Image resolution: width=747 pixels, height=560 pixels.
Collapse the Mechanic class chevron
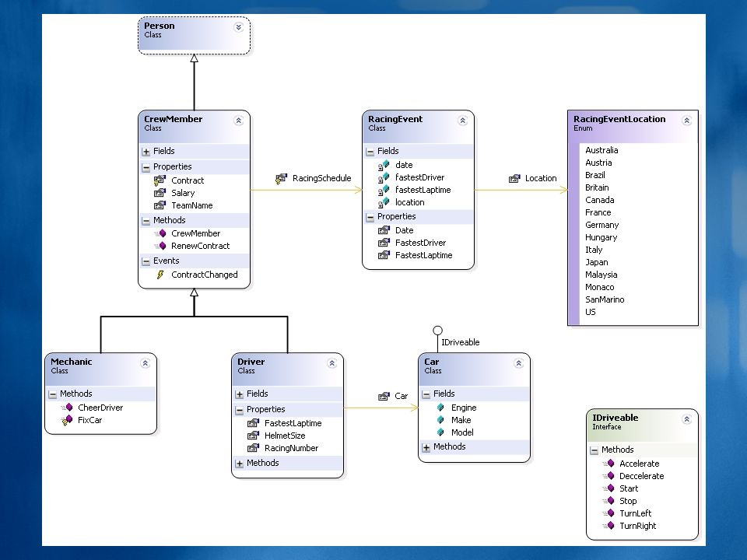point(145,363)
